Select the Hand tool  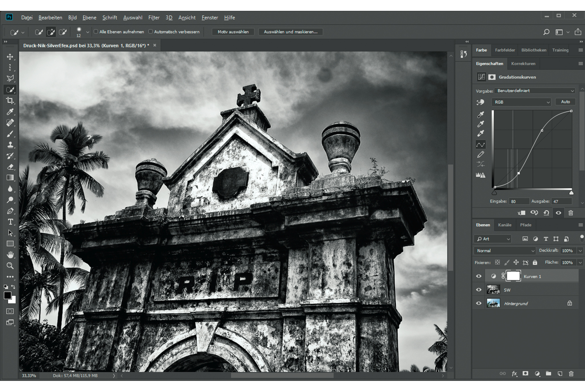coord(10,254)
